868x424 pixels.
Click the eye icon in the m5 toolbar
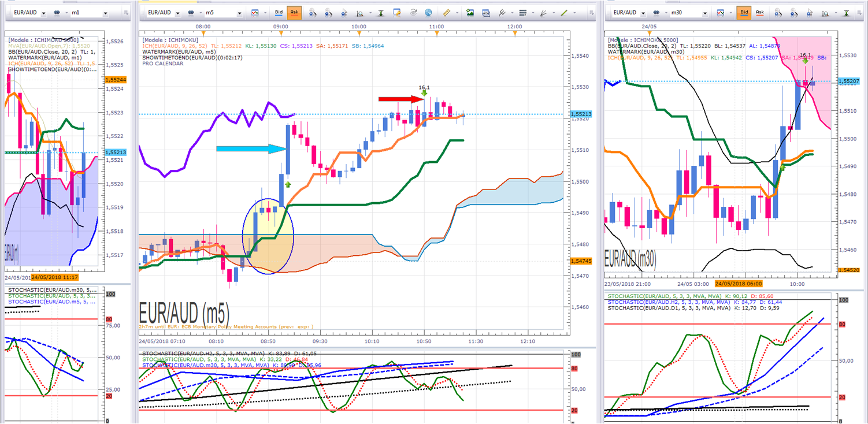(413, 12)
